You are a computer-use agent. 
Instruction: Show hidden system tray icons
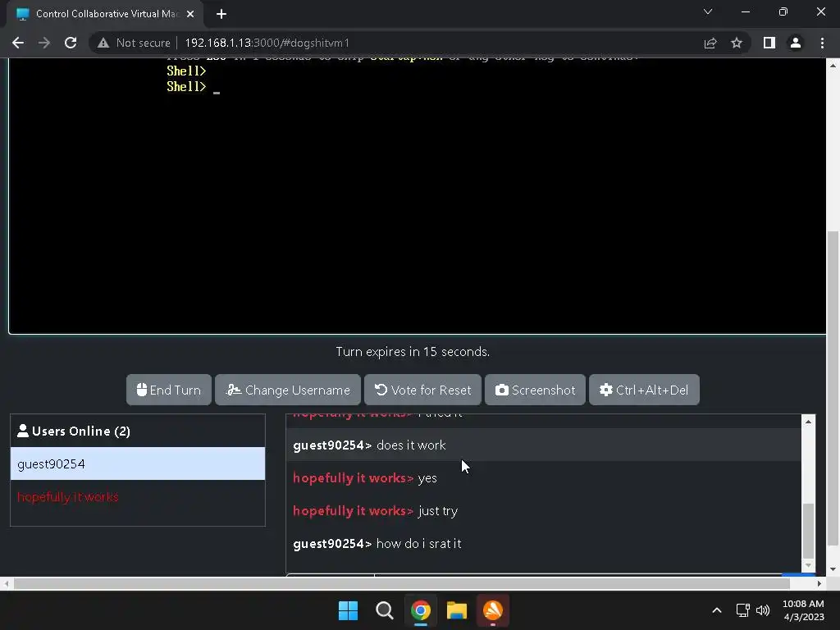click(717, 610)
